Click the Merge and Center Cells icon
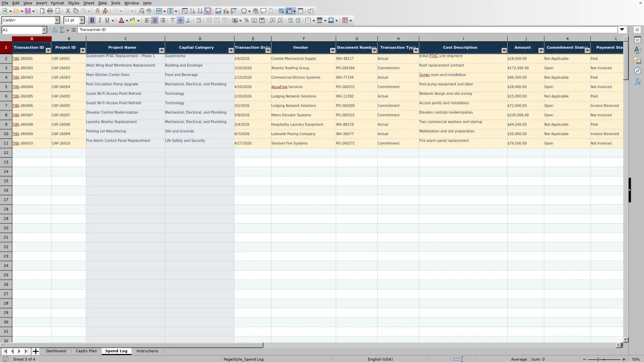Image resolution: width=644 pixels, height=362 pixels. click(209, 20)
